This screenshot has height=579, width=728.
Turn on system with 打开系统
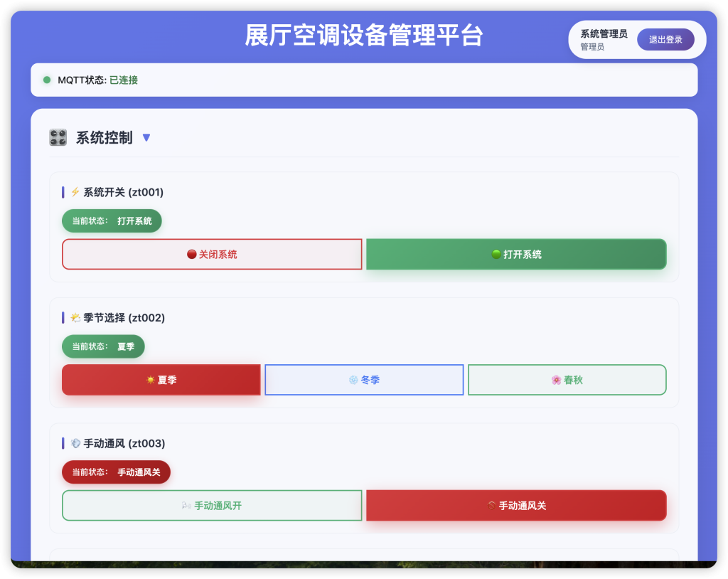(516, 254)
